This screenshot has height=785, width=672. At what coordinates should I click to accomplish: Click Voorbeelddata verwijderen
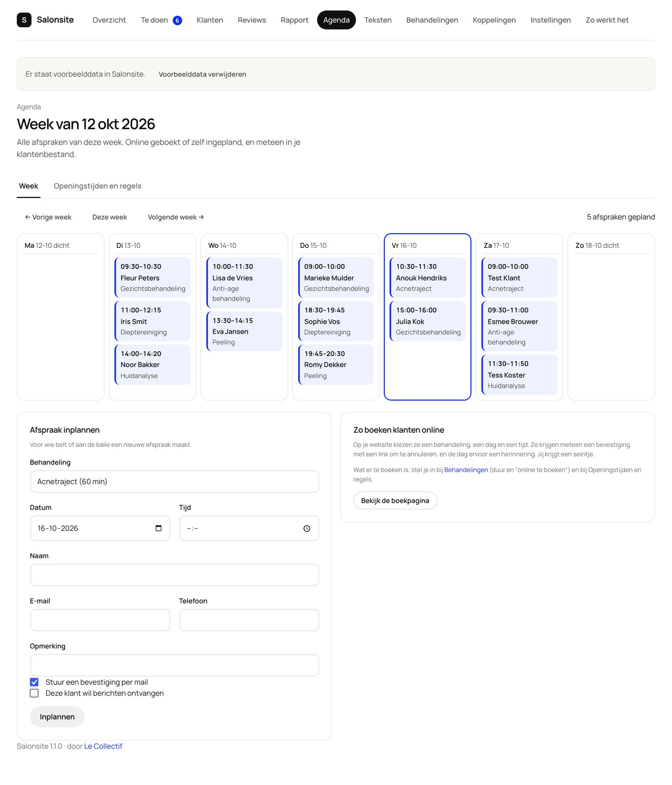pos(202,74)
